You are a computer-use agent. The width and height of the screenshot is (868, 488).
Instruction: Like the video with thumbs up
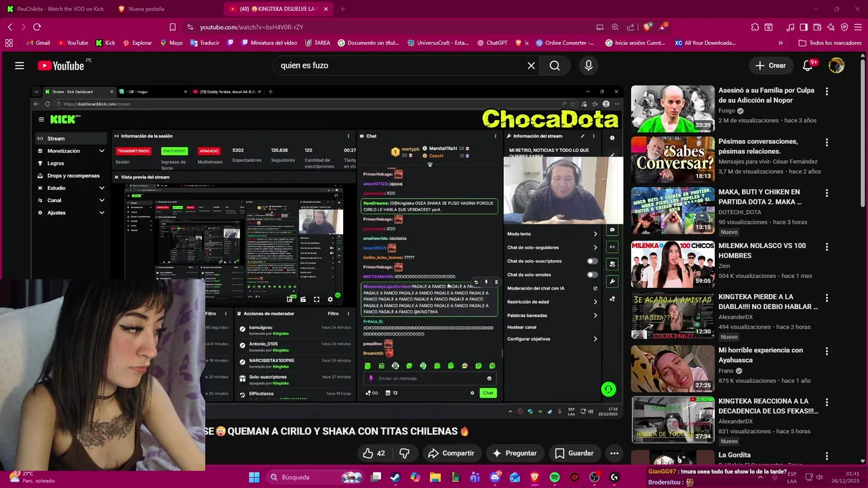pyautogui.click(x=374, y=453)
